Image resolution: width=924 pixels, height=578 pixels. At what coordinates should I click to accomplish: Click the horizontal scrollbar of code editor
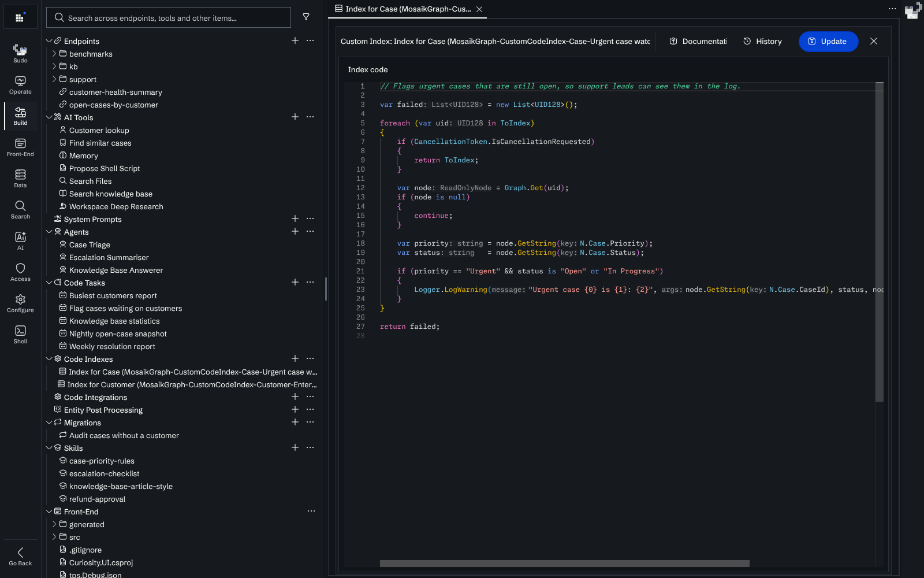pyautogui.click(x=565, y=564)
